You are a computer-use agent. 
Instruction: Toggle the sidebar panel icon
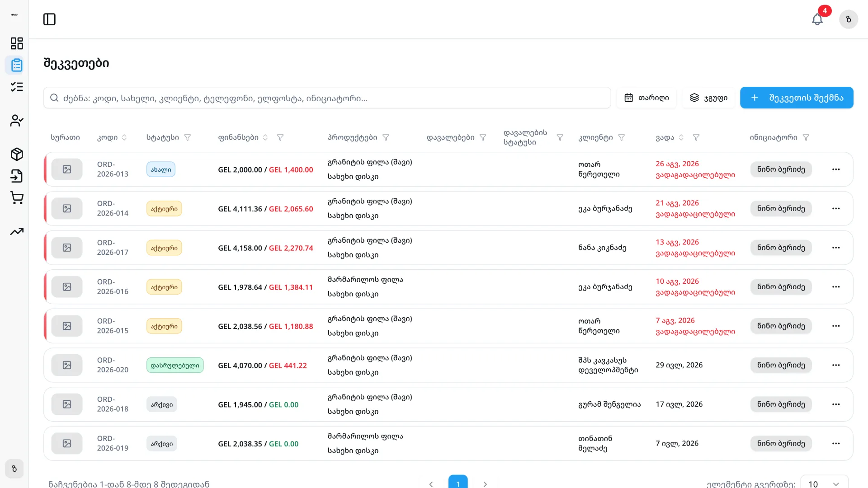pos(49,19)
